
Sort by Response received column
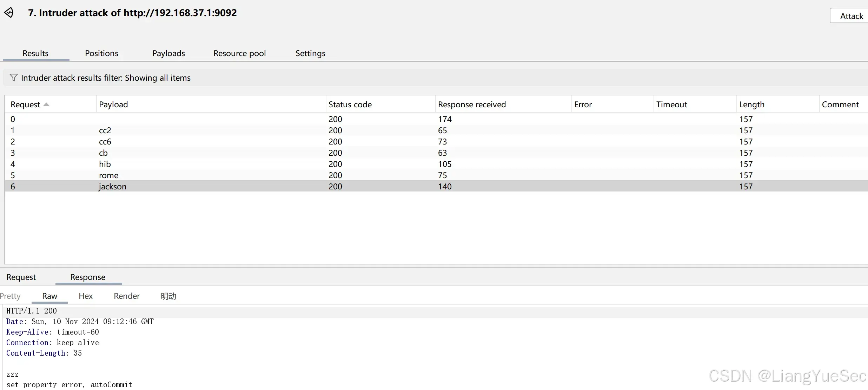tap(472, 105)
